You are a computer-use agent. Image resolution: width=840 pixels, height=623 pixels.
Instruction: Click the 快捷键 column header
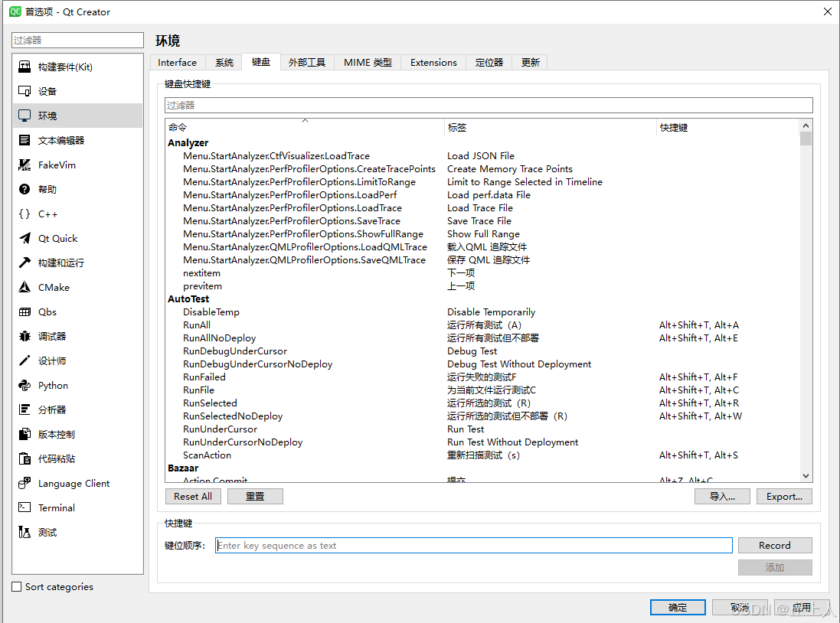(x=727, y=128)
